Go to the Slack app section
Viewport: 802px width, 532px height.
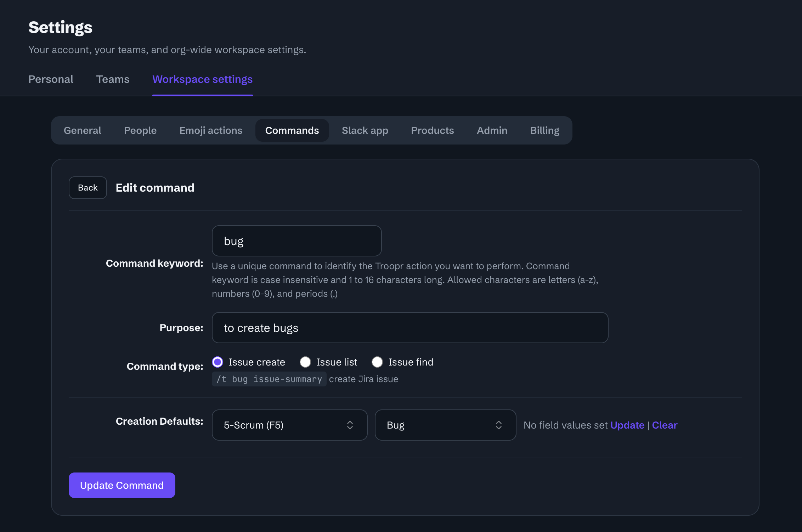click(365, 130)
